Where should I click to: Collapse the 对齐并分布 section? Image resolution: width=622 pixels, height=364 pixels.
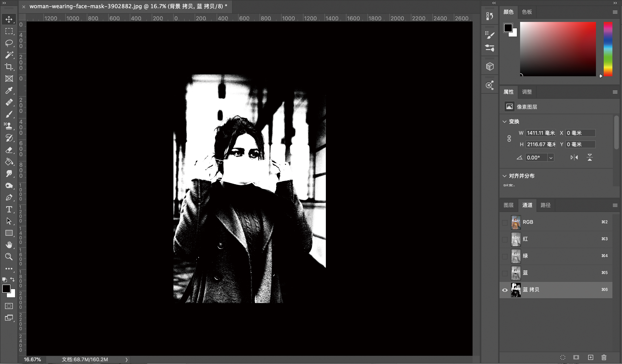click(x=505, y=176)
